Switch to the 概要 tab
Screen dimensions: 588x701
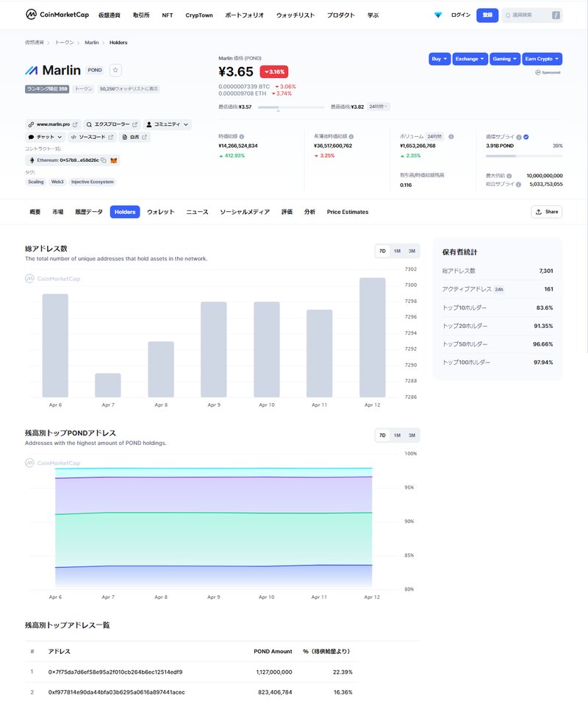(35, 212)
